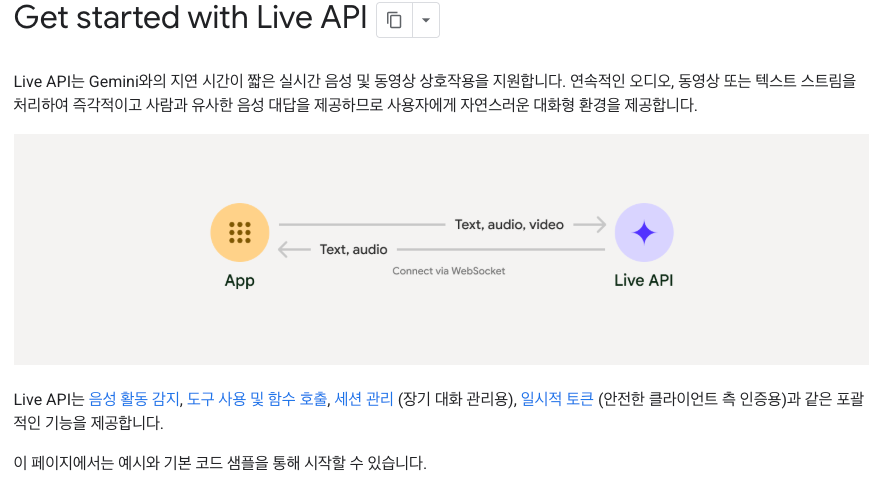882x479 pixels.
Task: Click the 'App' label under the orange circle
Action: point(240,281)
